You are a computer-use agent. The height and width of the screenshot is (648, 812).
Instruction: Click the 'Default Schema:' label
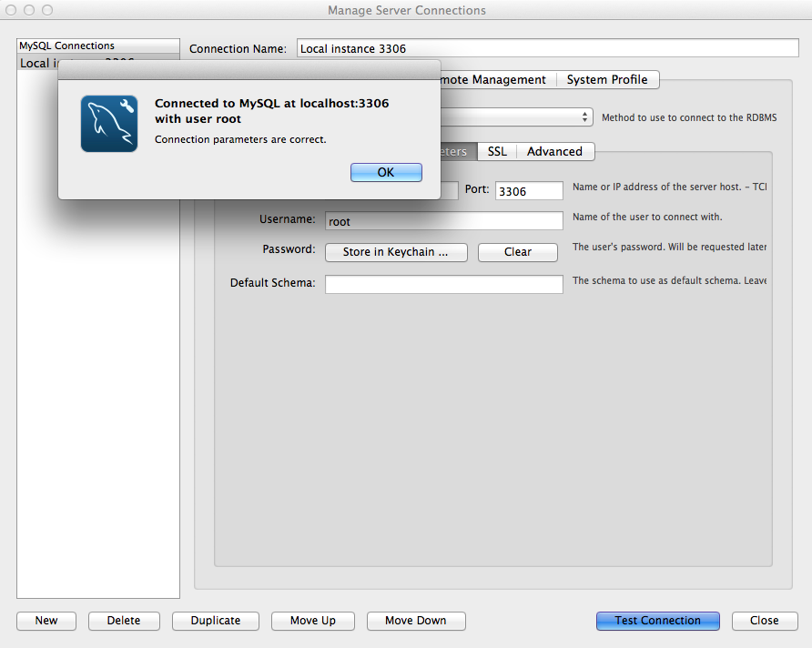[x=272, y=283]
